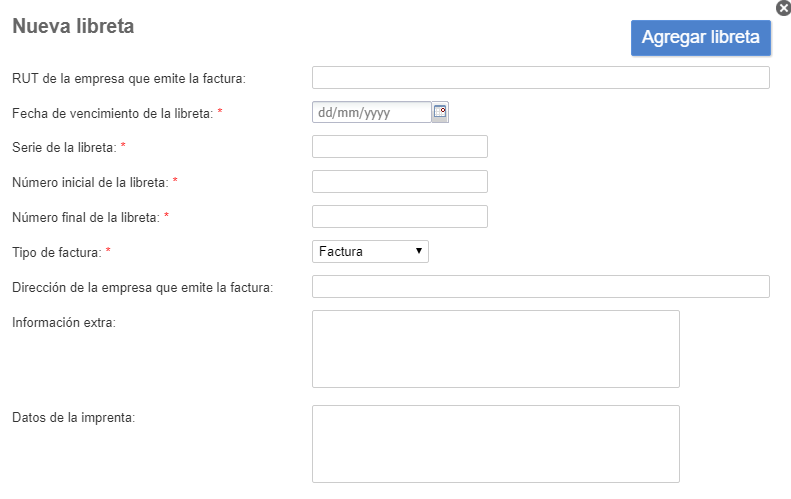Click the 'Tipo de factura' label text
Screen dimensions: 791x499
coord(55,252)
